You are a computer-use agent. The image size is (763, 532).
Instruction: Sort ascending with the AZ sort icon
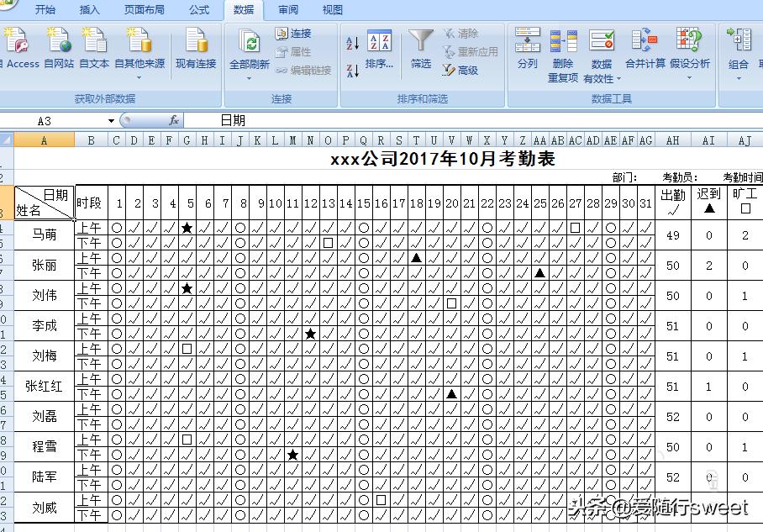tap(352, 41)
